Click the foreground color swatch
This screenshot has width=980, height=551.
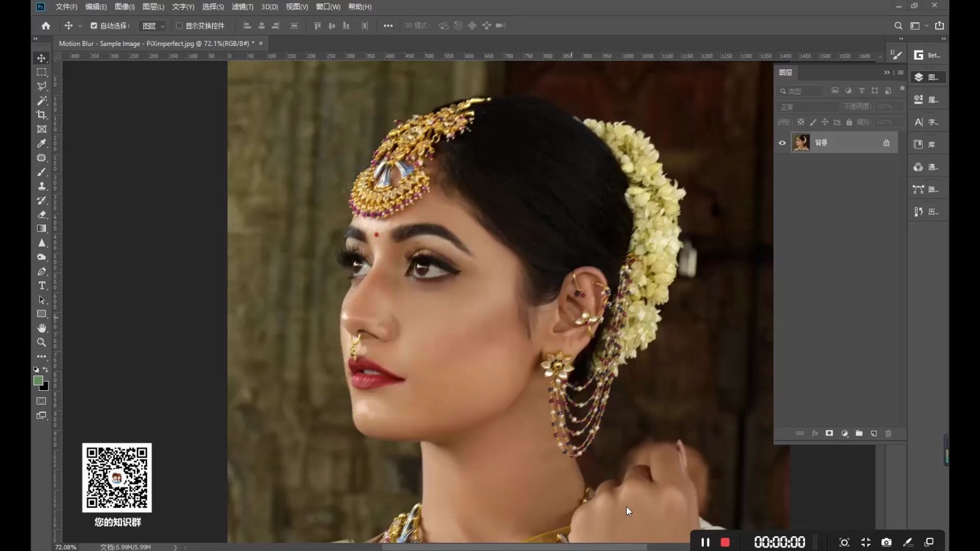point(38,381)
